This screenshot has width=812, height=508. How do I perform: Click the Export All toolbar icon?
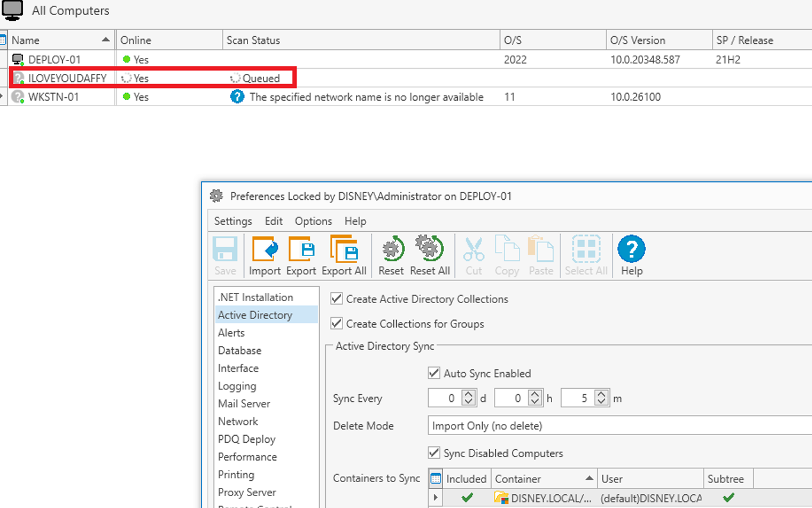(344, 248)
